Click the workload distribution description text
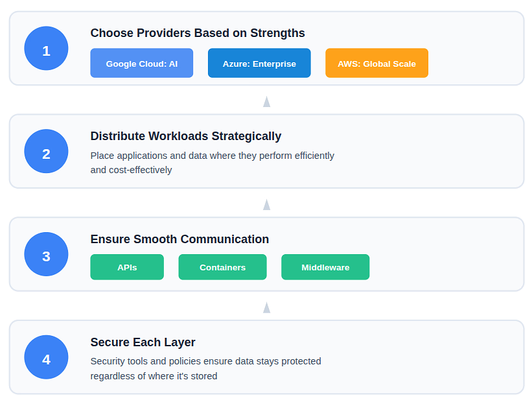Viewport: 532px width, 402px height. pos(212,163)
